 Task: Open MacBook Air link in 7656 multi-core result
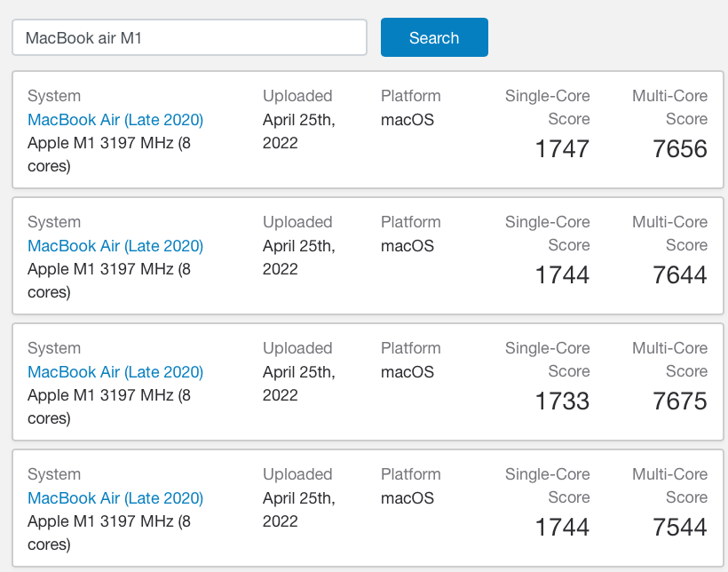tap(115, 120)
